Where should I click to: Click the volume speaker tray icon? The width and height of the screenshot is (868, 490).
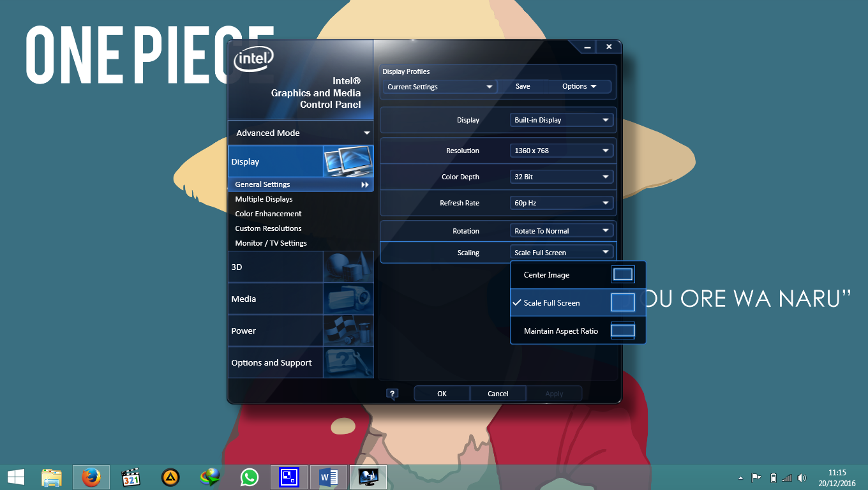802,477
